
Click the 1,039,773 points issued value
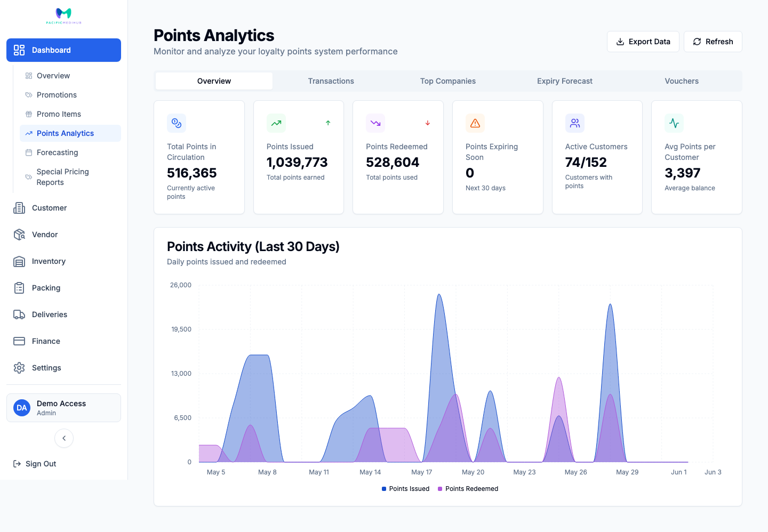(297, 163)
